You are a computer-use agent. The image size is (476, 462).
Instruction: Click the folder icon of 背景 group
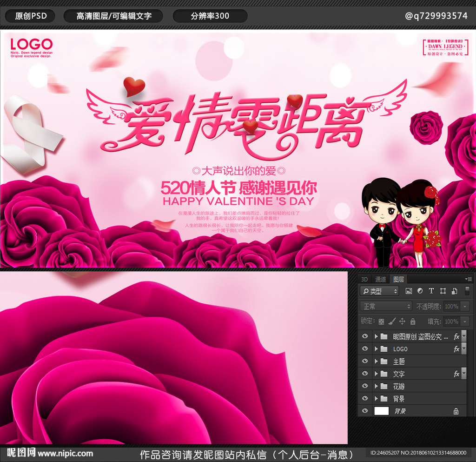click(384, 399)
